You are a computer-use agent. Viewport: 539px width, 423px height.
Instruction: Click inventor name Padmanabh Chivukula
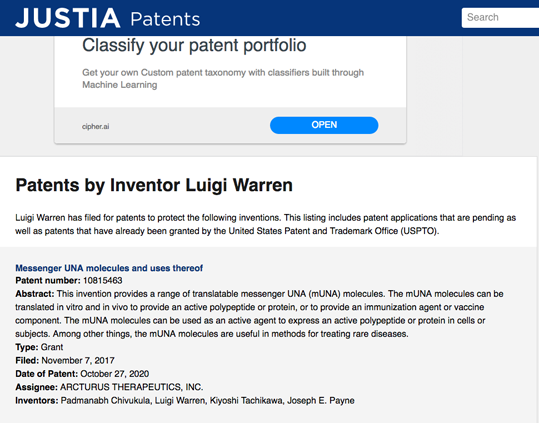click(x=106, y=401)
